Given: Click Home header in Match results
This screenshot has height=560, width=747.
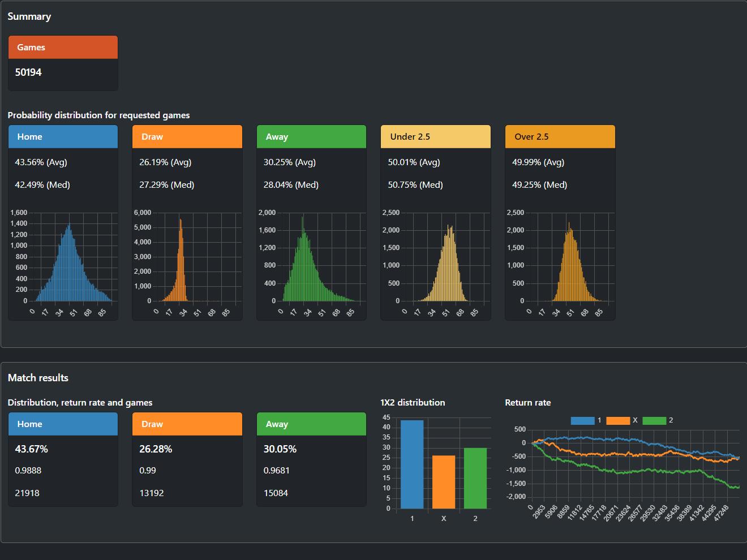Looking at the screenshot, I should (63, 424).
